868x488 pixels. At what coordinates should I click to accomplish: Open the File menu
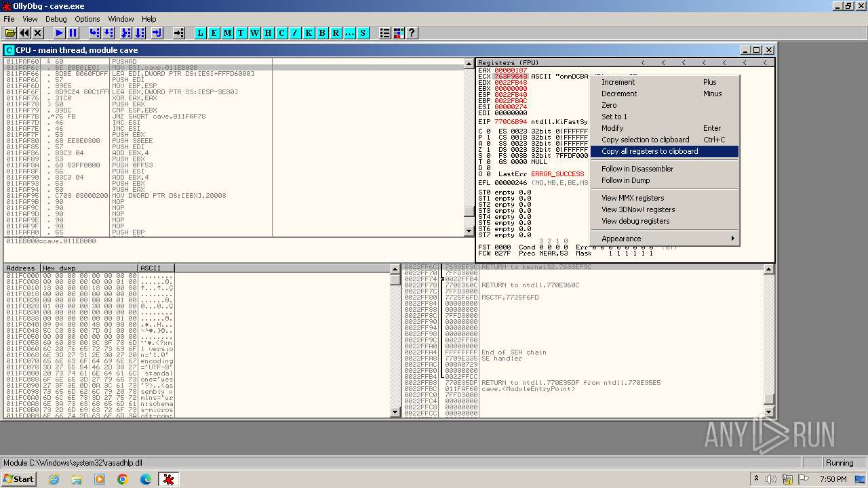pyautogui.click(x=9, y=19)
